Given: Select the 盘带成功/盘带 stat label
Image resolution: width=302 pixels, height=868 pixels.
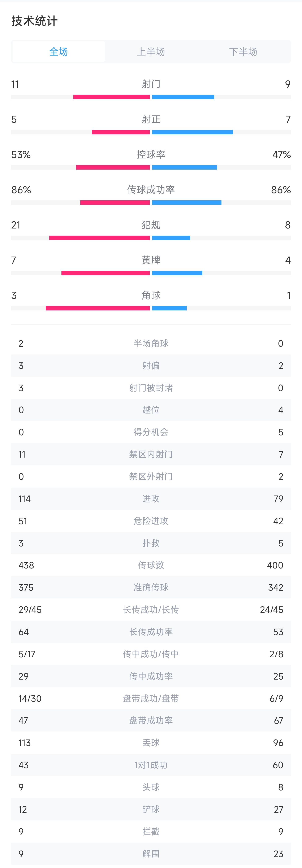Looking at the screenshot, I should point(151,698).
